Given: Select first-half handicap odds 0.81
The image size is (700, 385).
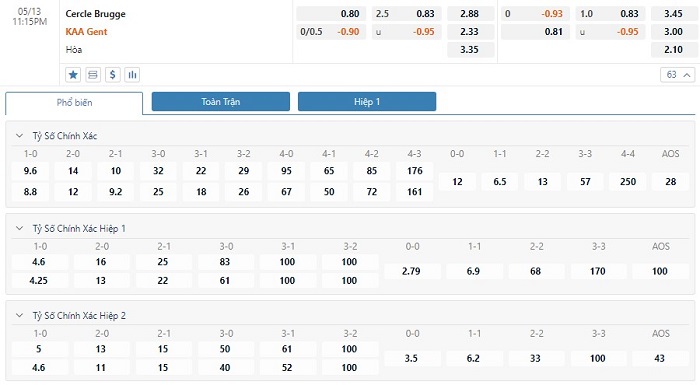Looking at the screenshot, I should 535,32.
